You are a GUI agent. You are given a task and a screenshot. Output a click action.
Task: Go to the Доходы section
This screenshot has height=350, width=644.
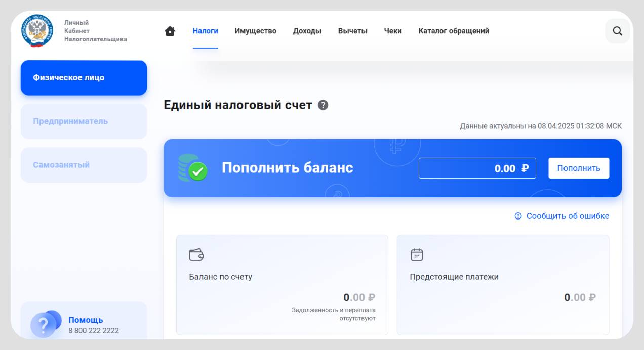tap(307, 31)
